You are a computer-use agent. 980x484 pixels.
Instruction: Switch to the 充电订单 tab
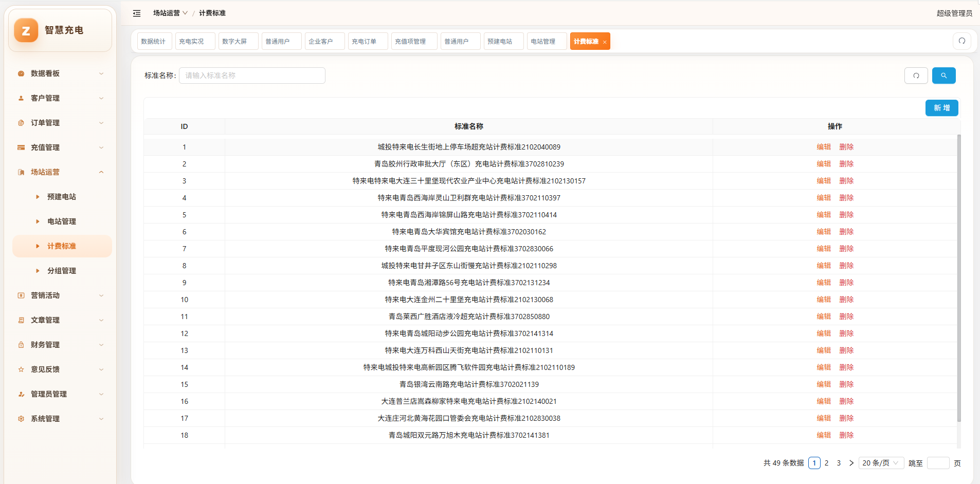pos(368,41)
